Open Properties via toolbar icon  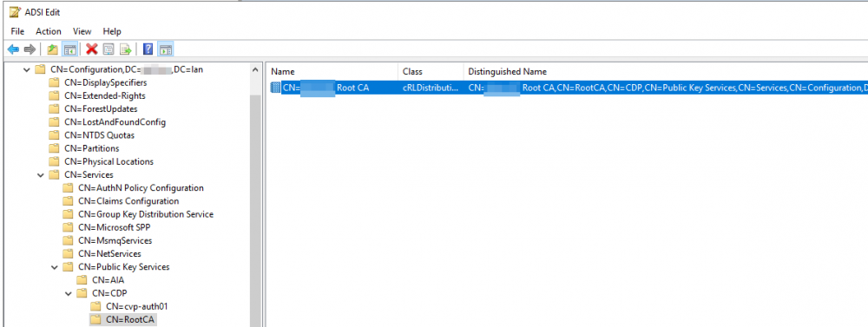(108, 49)
